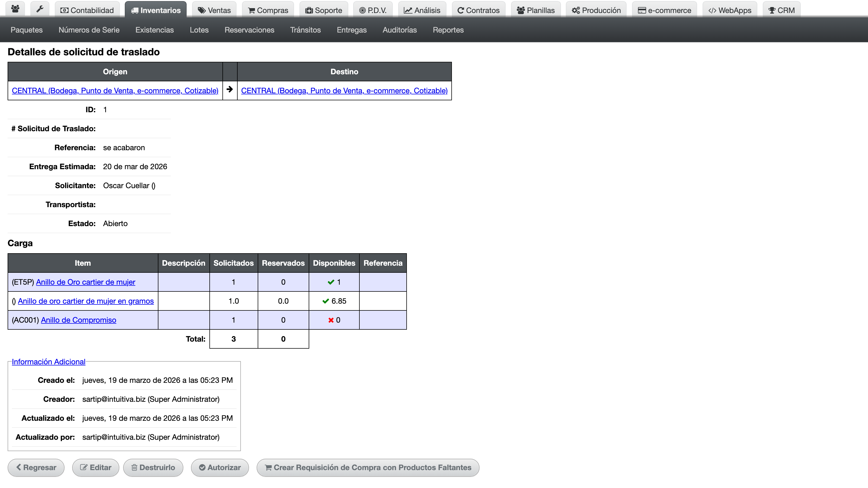Switch to the Producción tab
The width and height of the screenshot is (868, 488).
(596, 10)
